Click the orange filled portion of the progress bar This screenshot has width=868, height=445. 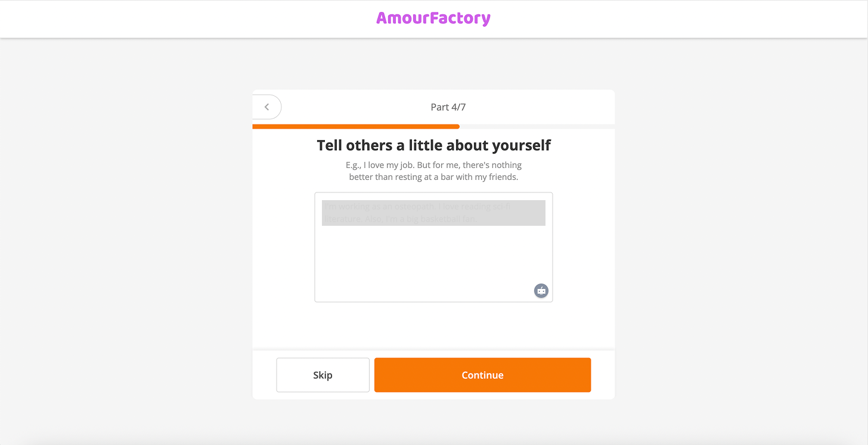(x=355, y=126)
